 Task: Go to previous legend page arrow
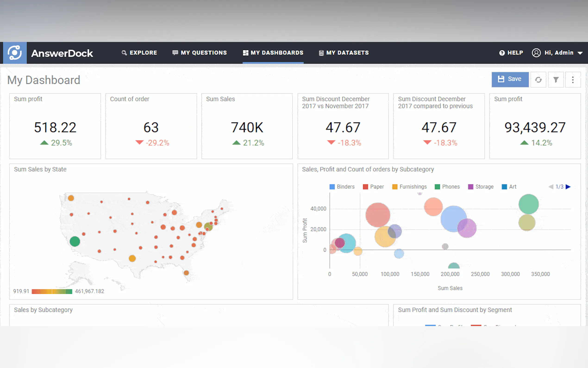(550, 187)
